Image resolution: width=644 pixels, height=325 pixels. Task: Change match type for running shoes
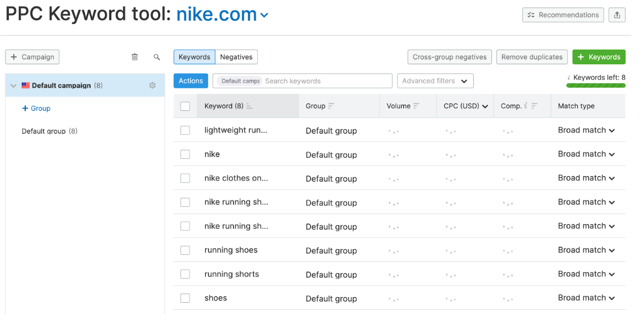(586, 250)
